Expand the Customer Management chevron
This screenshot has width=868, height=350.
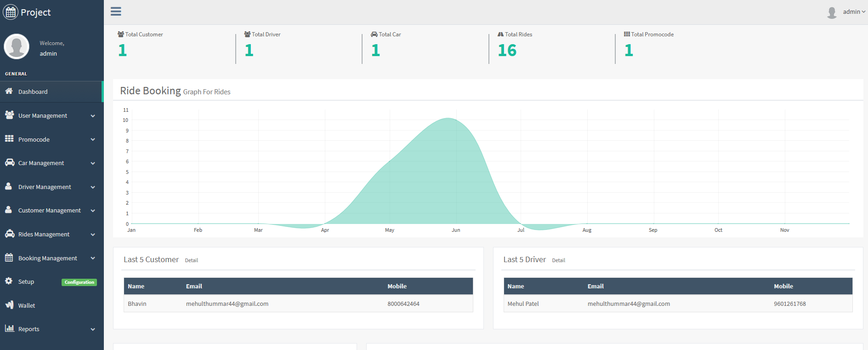coord(93,211)
